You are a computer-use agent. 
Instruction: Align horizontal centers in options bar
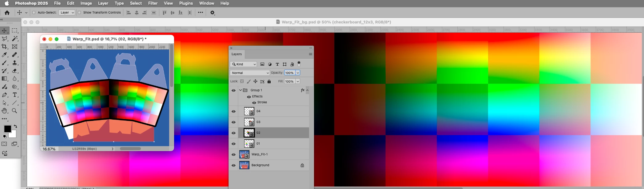pyautogui.click(x=137, y=13)
